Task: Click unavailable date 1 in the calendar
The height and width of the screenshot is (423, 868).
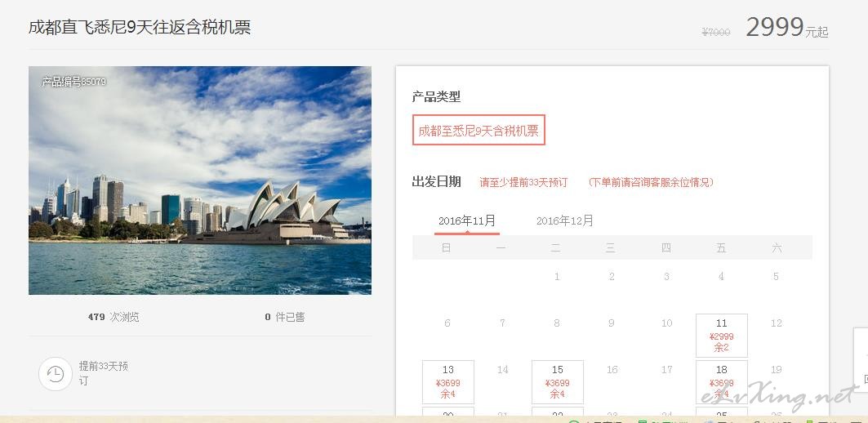Action: click(557, 276)
